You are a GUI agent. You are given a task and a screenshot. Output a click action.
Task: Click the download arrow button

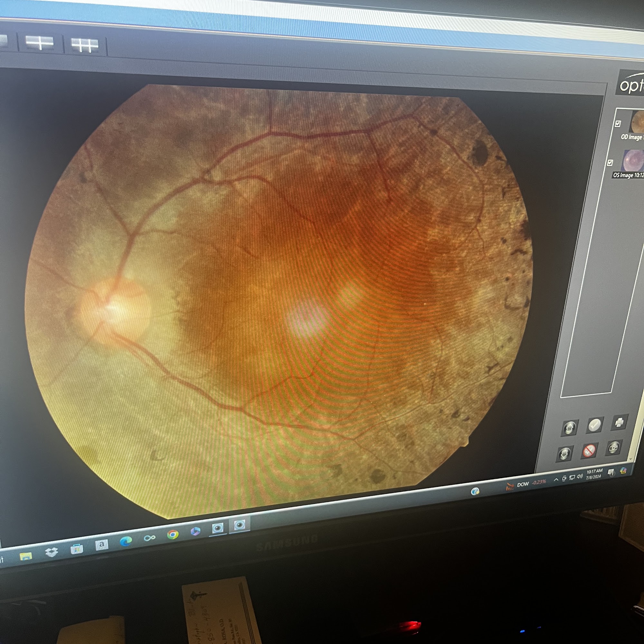565,454
